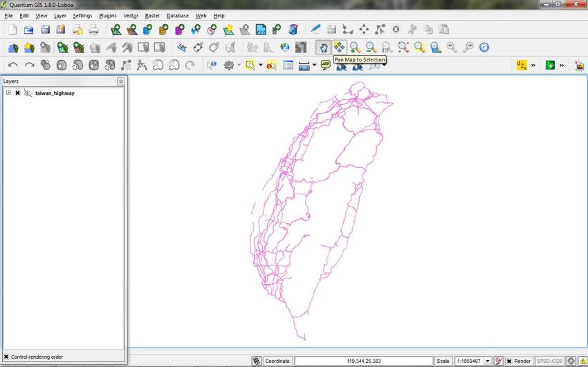Image resolution: width=588 pixels, height=367 pixels.
Task: Toggle the Control rendering order checkbox
Action: tap(6, 357)
